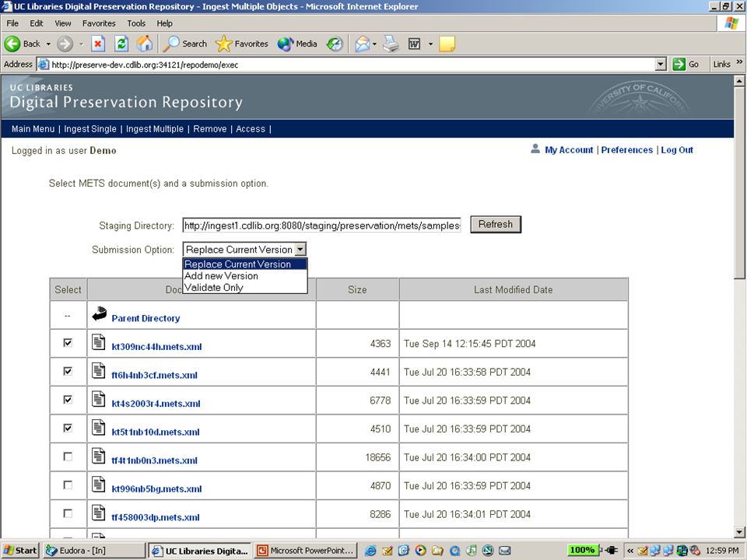Open the Edit menu

point(37,23)
